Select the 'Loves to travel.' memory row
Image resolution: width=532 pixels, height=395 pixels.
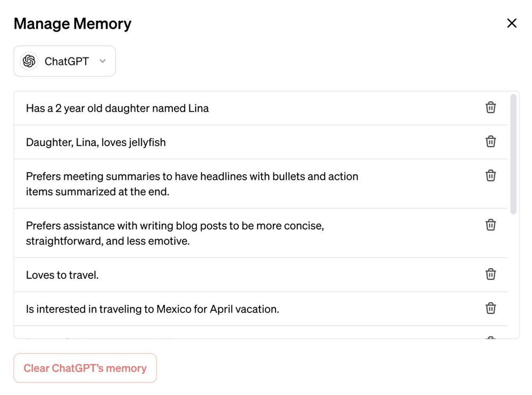pyautogui.click(x=261, y=275)
